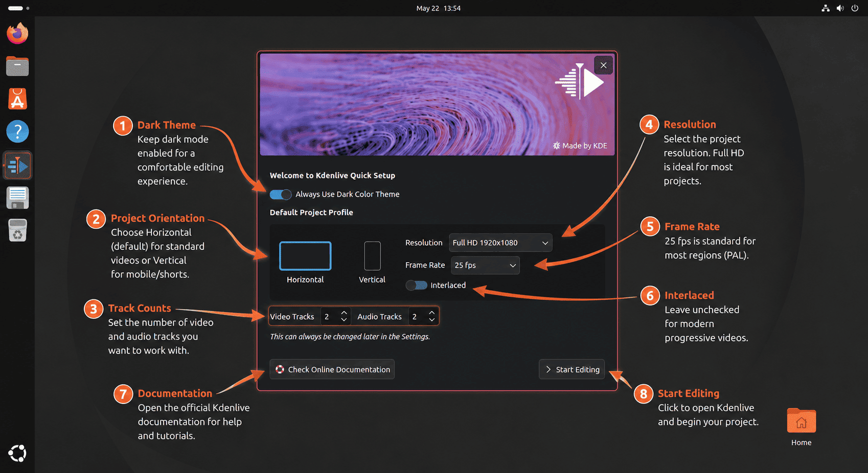This screenshot has width=868, height=473.
Task: Open the Help icon in the dock
Action: [x=17, y=132]
